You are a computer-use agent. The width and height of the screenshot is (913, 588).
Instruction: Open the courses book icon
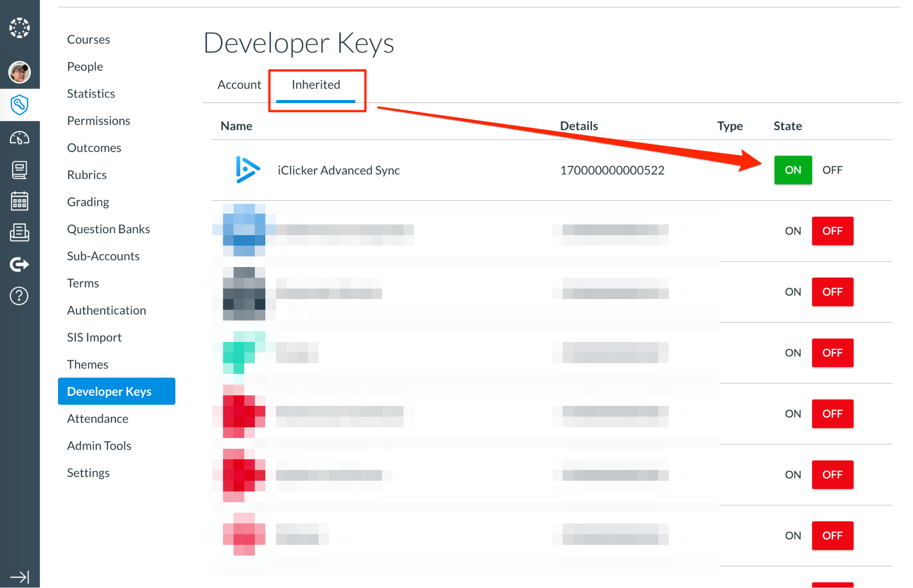[20, 169]
